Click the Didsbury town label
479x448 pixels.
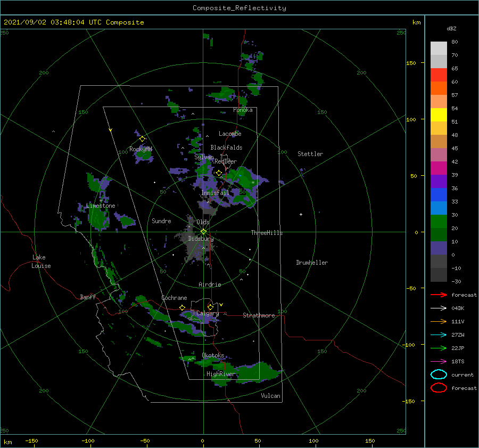pos(201,239)
